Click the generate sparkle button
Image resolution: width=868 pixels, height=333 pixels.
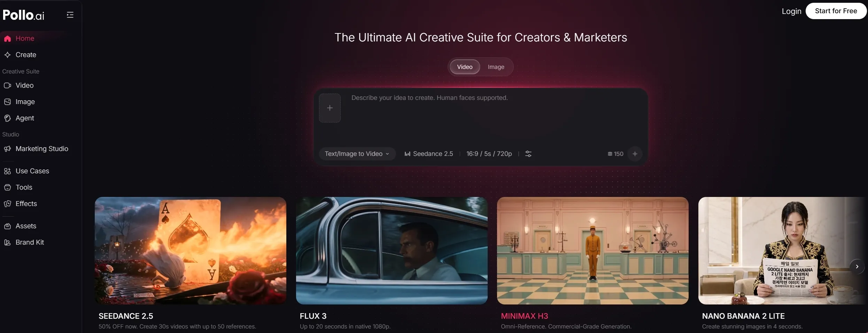[635, 154]
